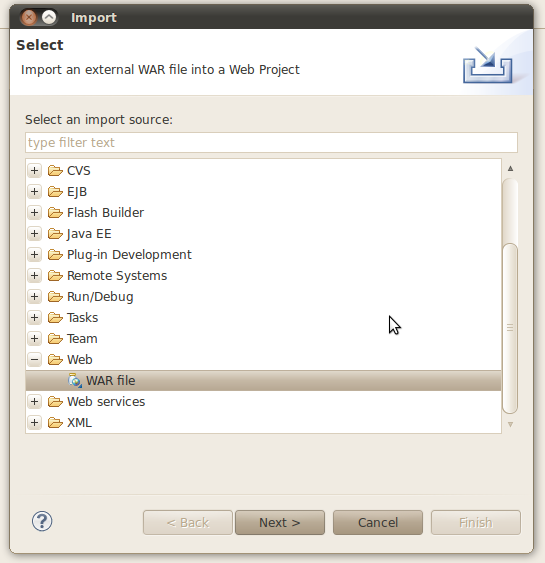Expand the Plug-in Development node
The image size is (545, 563).
pos(34,255)
